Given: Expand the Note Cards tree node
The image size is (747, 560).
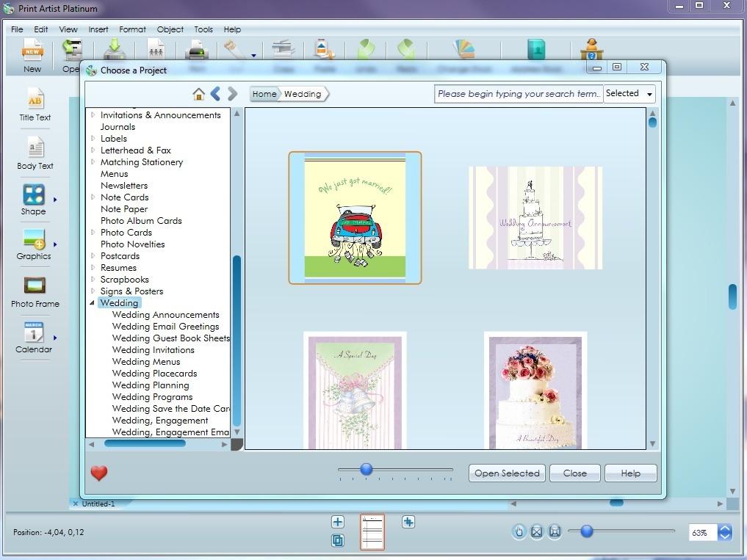Looking at the screenshot, I should pyautogui.click(x=93, y=197).
